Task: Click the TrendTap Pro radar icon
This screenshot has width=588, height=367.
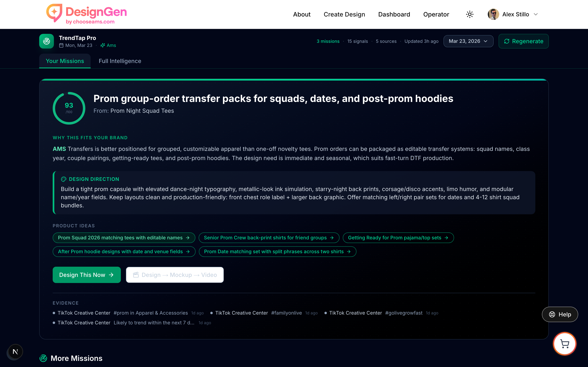Action: point(47,41)
